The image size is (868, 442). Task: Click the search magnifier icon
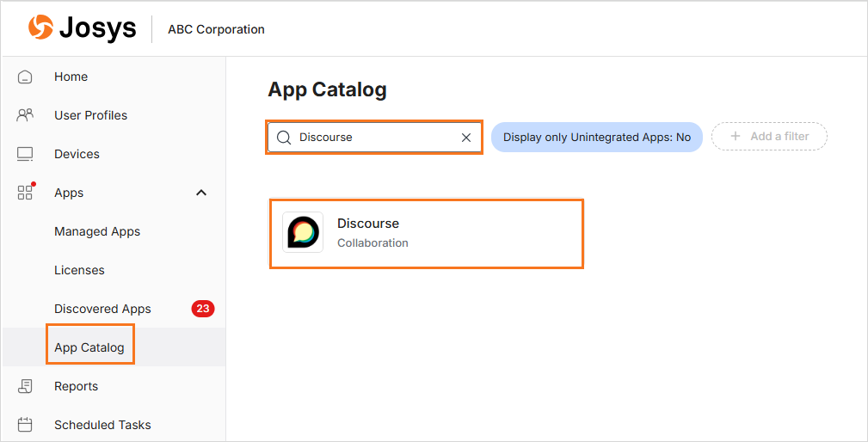284,138
